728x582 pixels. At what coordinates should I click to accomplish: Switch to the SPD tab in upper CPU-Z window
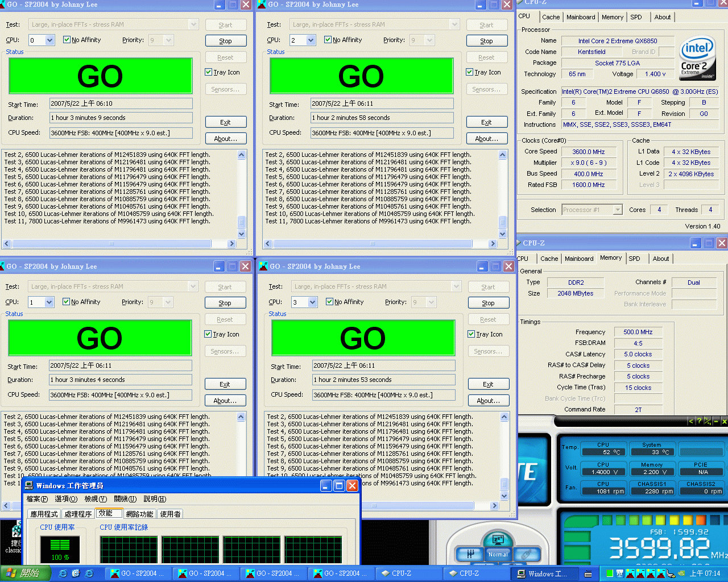point(636,17)
